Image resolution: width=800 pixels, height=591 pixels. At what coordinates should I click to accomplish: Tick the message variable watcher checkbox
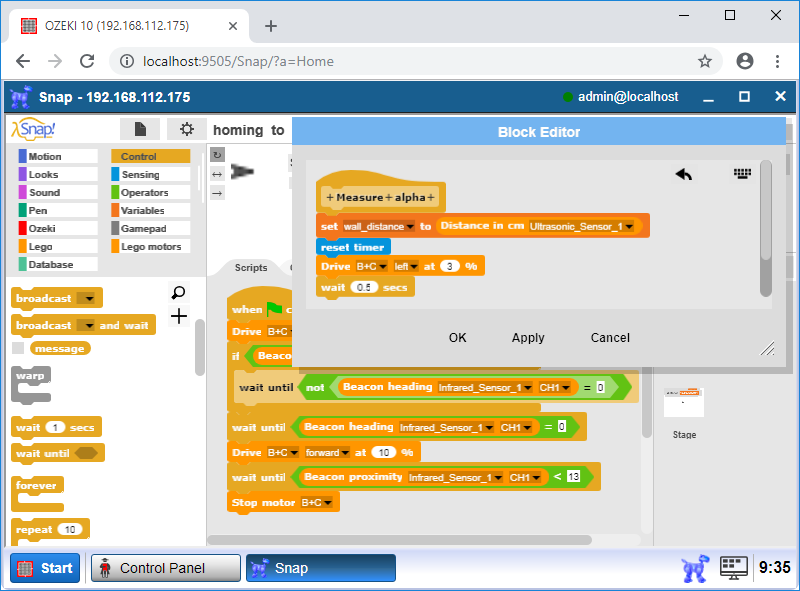click(18, 348)
